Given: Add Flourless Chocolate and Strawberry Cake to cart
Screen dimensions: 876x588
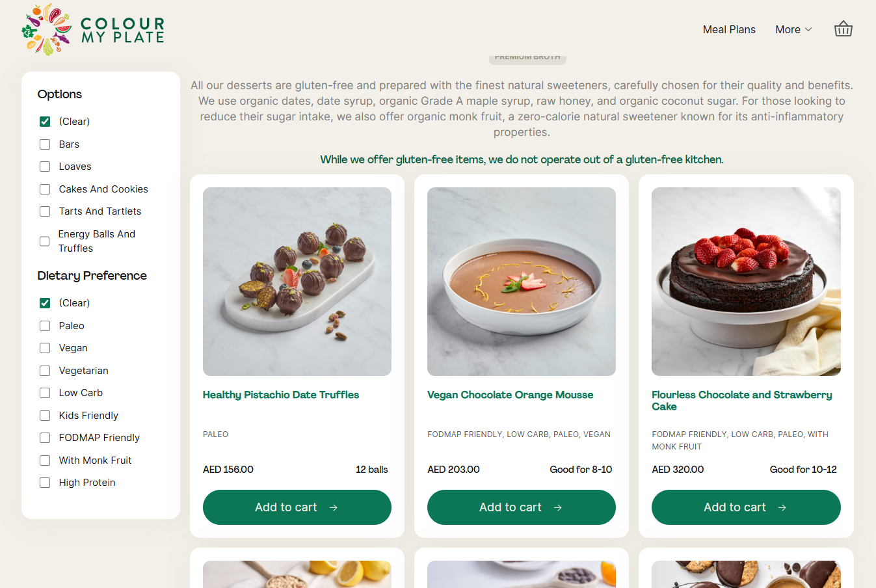Looking at the screenshot, I should coord(746,507).
